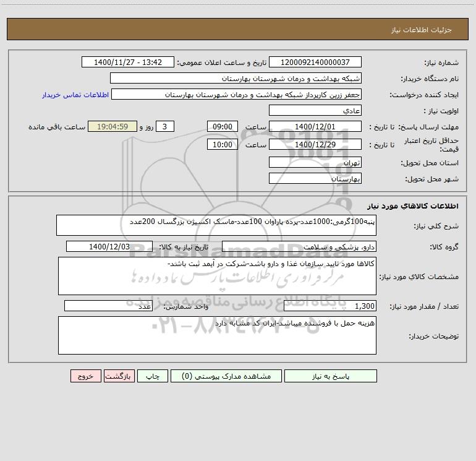Viewport: 476px width, 461px height.
Task: Click the پاسخ به نیاز button
Action: pos(331,376)
